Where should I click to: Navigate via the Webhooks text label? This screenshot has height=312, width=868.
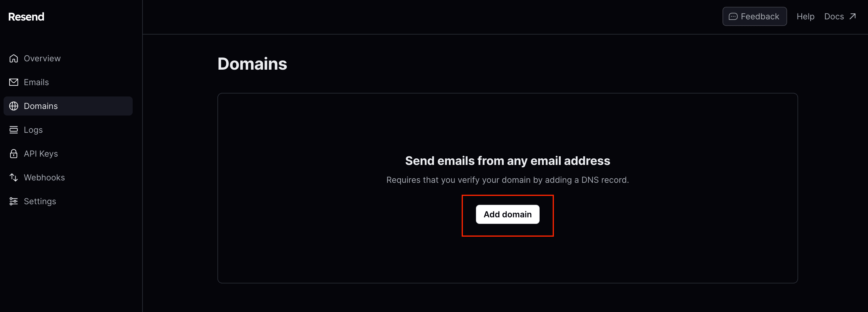(x=44, y=177)
